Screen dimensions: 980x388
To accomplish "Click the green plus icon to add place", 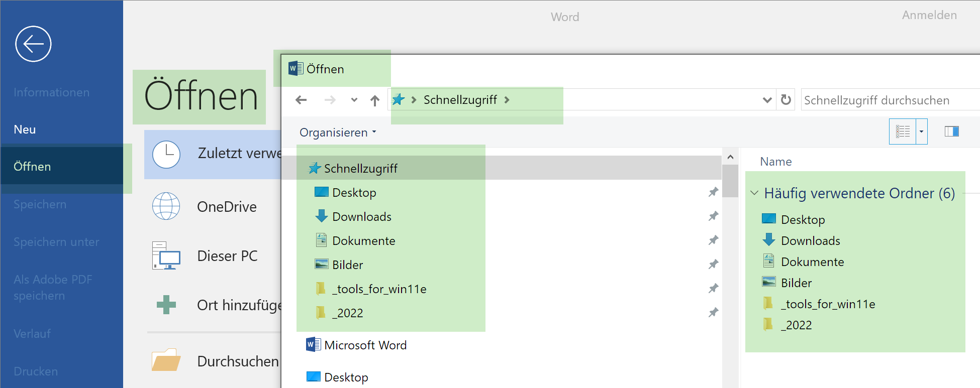I will (x=166, y=305).
